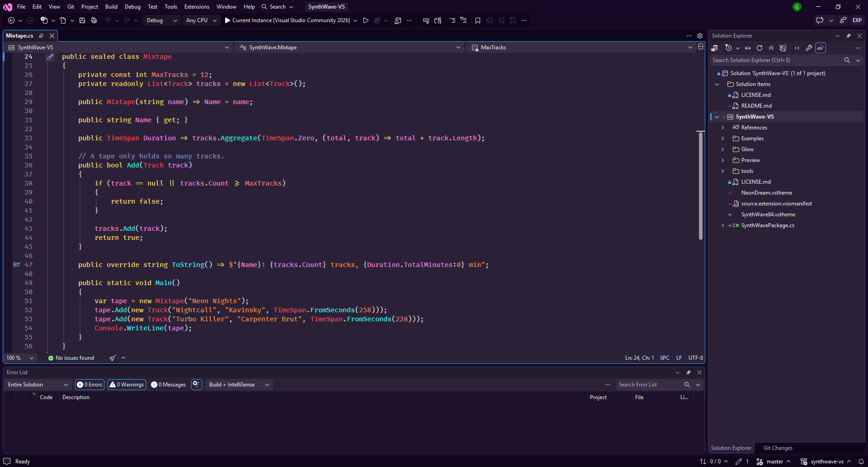Open the Entire Solution scope dropdown
Image resolution: width=868 pixels, height=467 pixels.
click(38, 385)
